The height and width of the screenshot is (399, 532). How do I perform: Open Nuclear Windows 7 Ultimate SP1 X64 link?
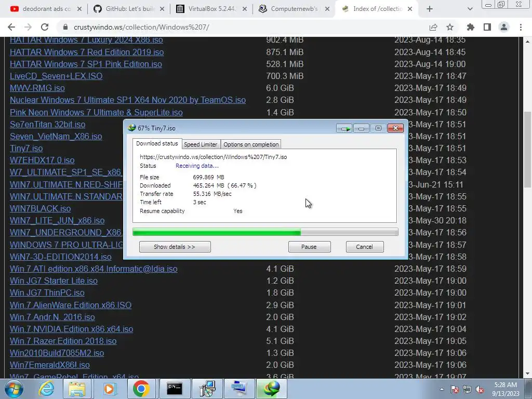pos(128,100)
